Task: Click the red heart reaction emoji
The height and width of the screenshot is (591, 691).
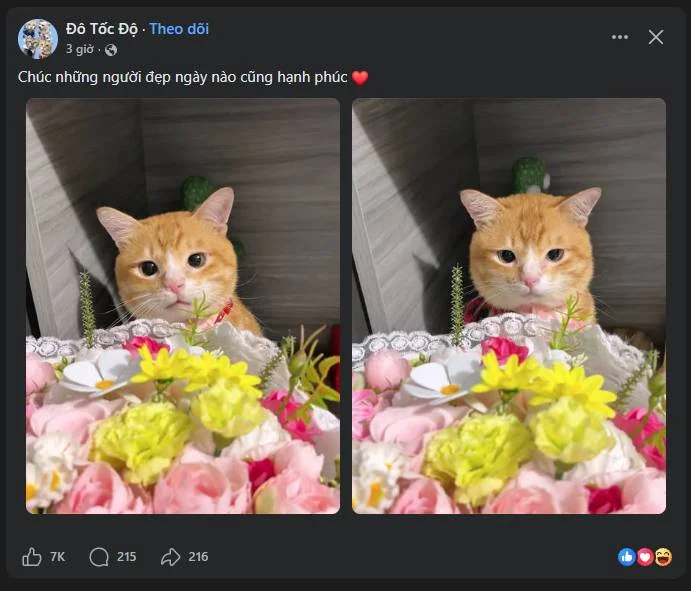Action: [x=645, y=557]
